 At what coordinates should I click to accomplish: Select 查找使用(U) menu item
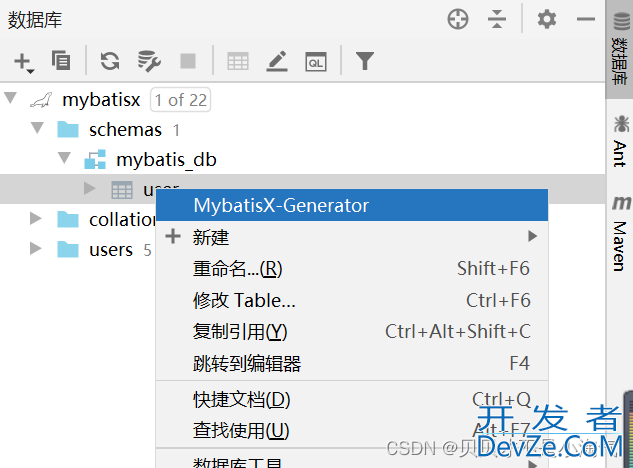click(352, 430)
